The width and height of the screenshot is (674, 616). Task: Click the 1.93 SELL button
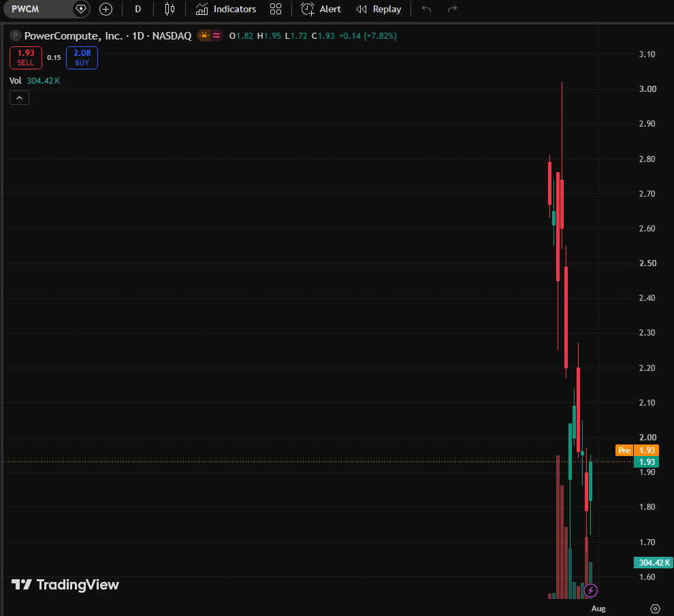coord(26,58)
